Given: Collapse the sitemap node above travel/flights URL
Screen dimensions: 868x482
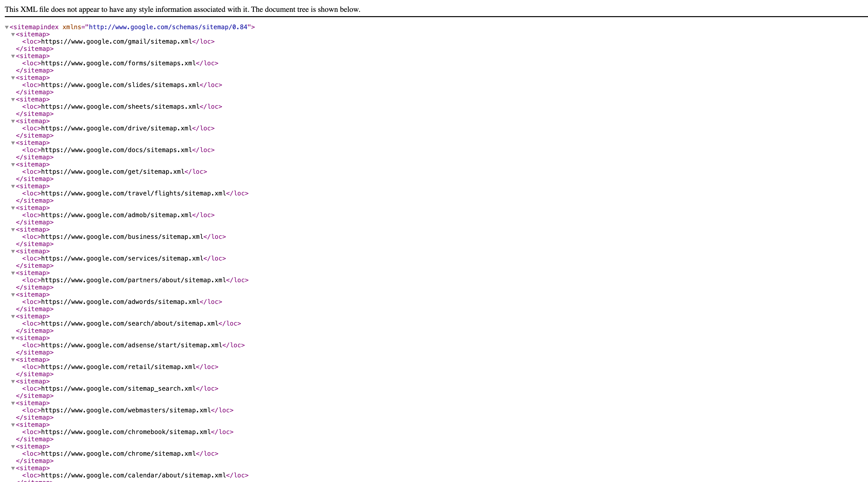Looking at the screenshot, I should tap(13, 187).
